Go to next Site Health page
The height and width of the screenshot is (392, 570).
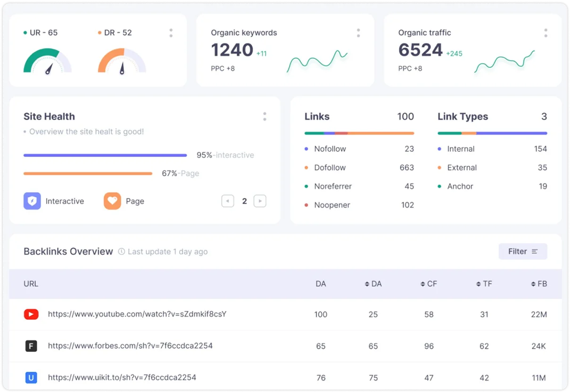260,201
